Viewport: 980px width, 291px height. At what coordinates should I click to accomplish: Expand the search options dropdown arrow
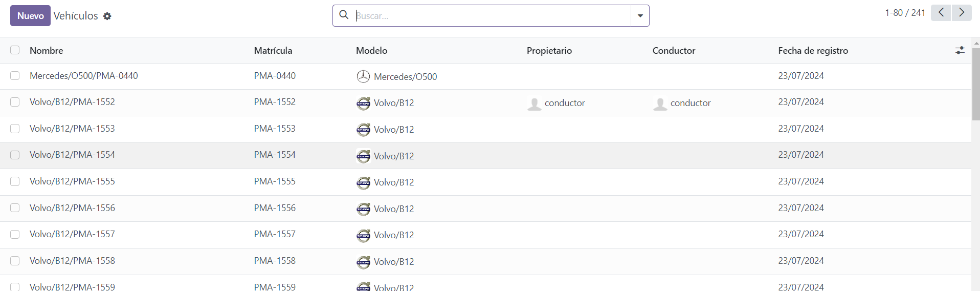click(x=640, y=16)
